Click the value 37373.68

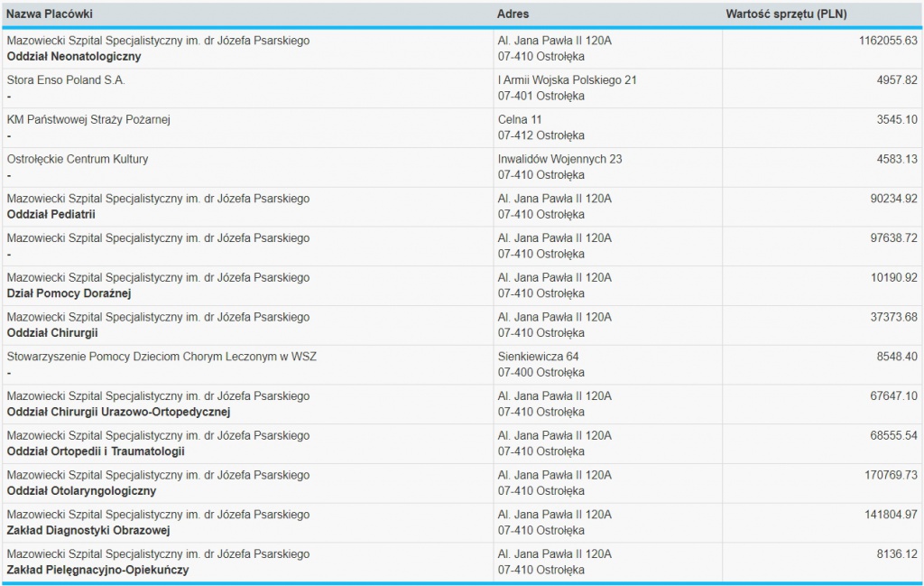[x=894, y=317]
